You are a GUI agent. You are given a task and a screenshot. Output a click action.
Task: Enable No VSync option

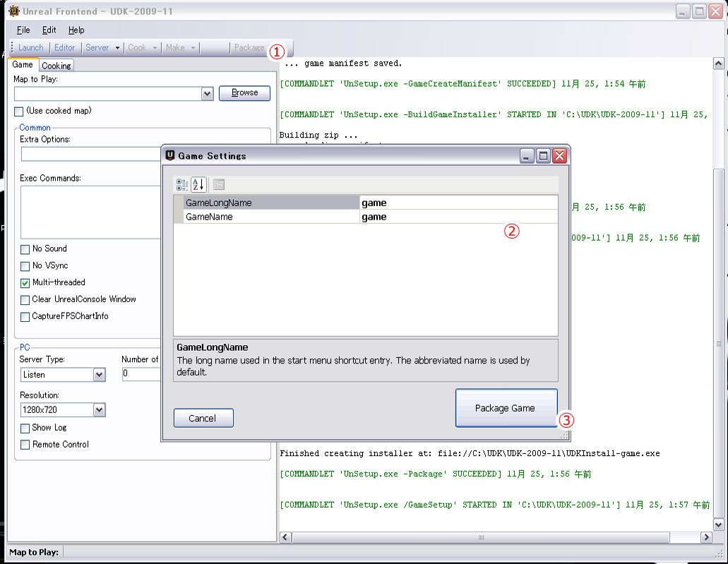25,266
